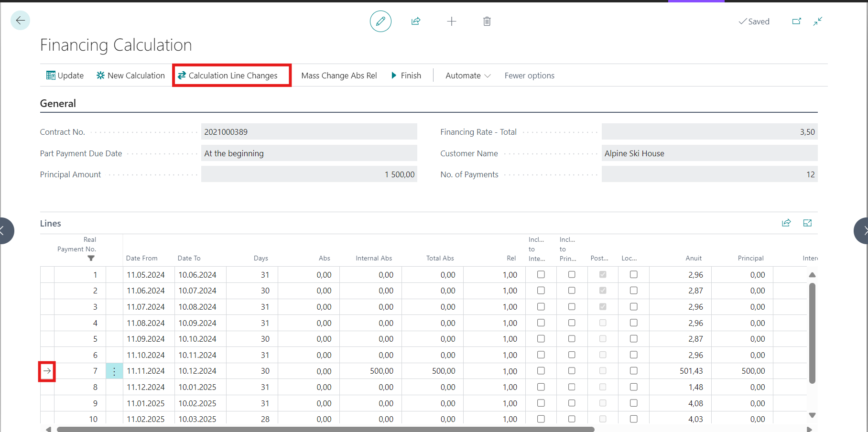Click the pencil edit icon
The image size is (868, 432).
380,22
